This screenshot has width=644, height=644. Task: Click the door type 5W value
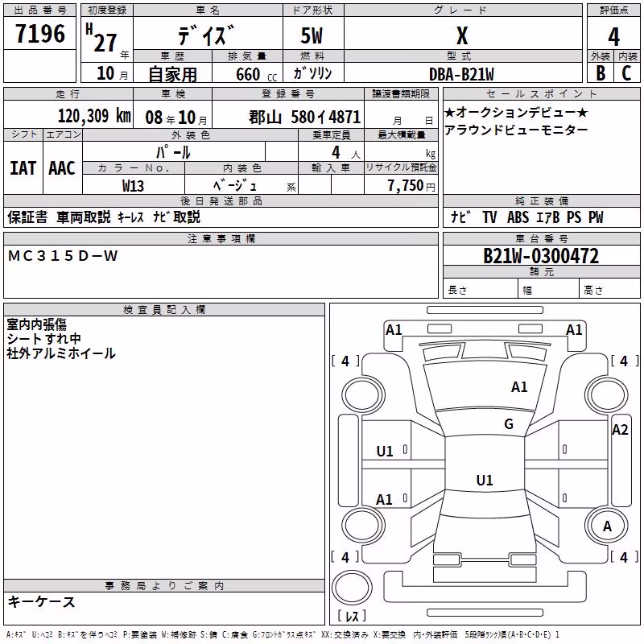(312, 35)
